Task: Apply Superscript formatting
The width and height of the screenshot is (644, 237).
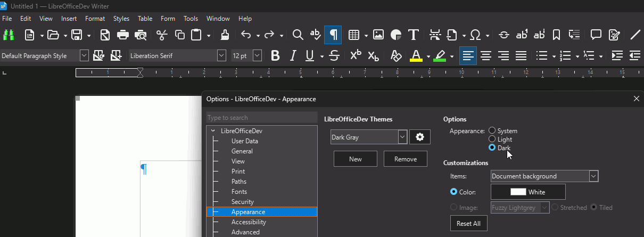Action: pyautogui.click(x=356, y=55)
